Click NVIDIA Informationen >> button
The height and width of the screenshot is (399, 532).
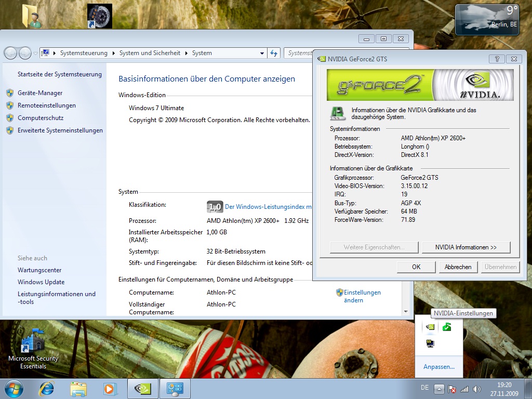[x=466, y=247]
